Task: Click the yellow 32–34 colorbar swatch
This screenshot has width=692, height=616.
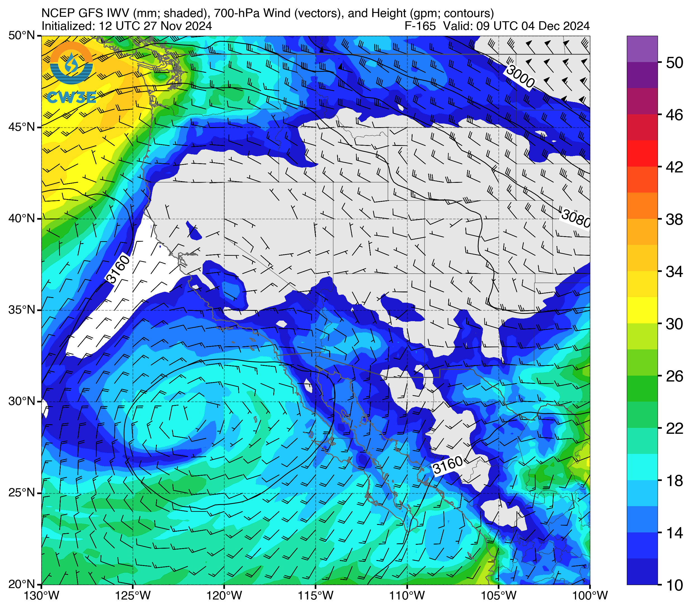Action: coord(642,284)
